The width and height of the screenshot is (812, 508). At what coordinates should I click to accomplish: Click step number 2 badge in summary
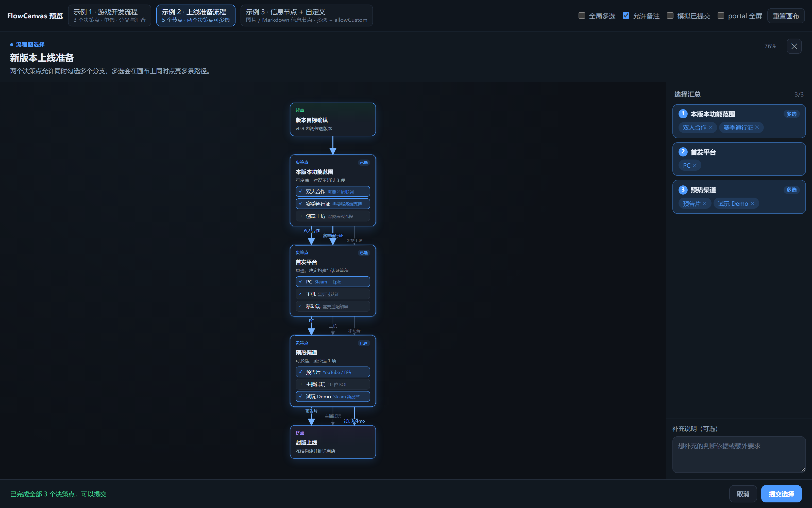[683, 152]
